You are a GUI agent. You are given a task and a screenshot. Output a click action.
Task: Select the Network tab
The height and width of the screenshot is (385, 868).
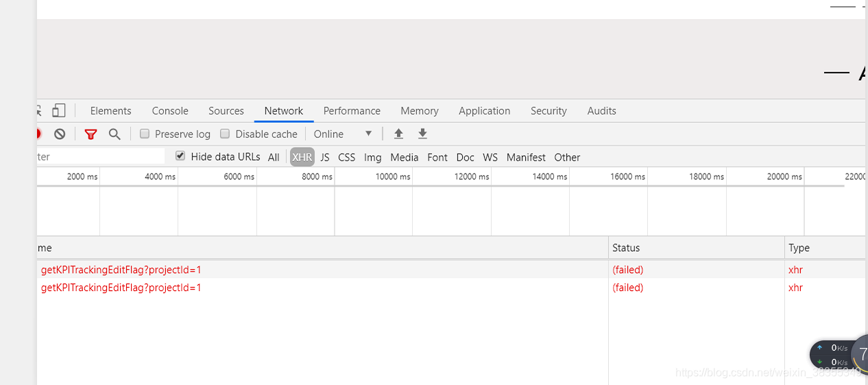click(284, 110)
